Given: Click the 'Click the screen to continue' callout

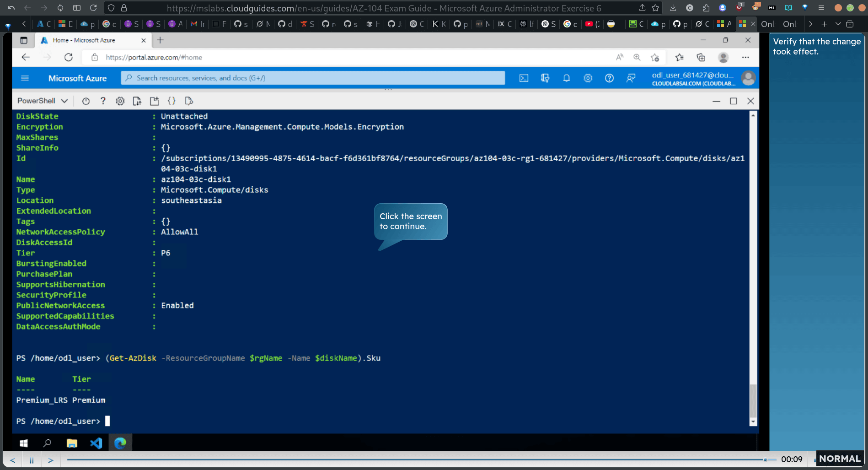Looking at the screenshot, I should pyautogui.click(x=411, y=221).
